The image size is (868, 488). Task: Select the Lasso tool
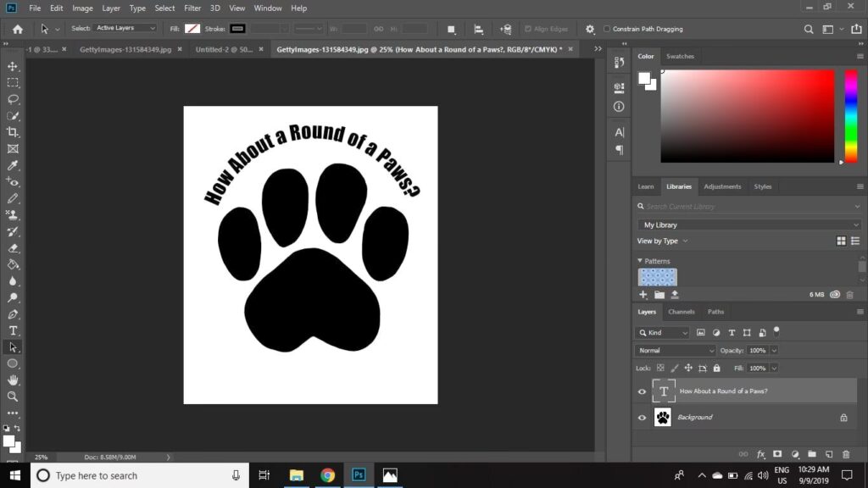click(13, 99)
